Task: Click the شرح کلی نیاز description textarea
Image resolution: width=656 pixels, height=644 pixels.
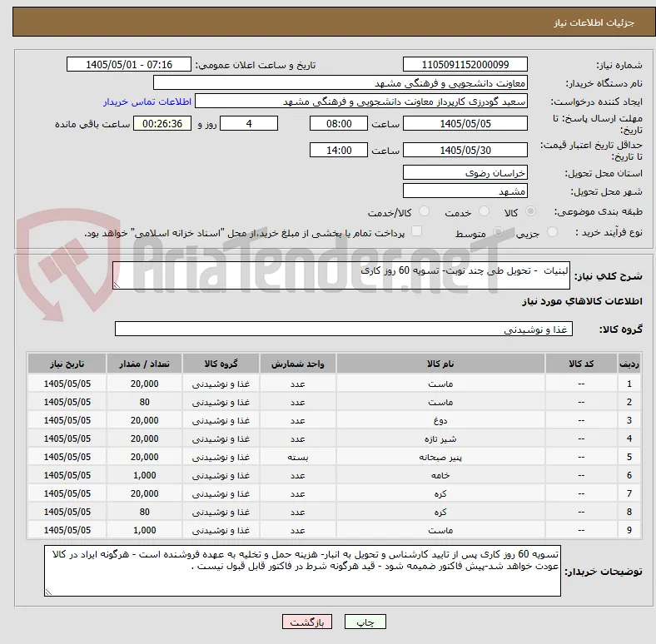Action: click(341, 275)
